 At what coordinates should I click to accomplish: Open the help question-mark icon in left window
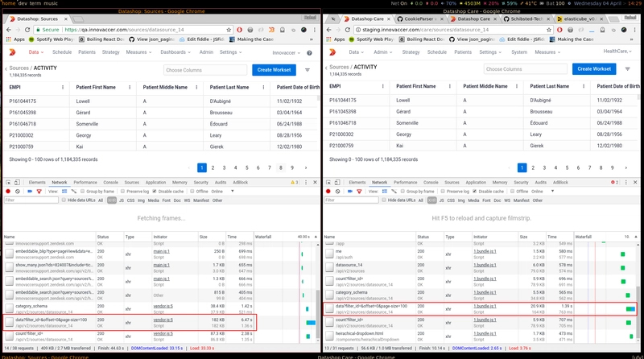pos(309,52)
